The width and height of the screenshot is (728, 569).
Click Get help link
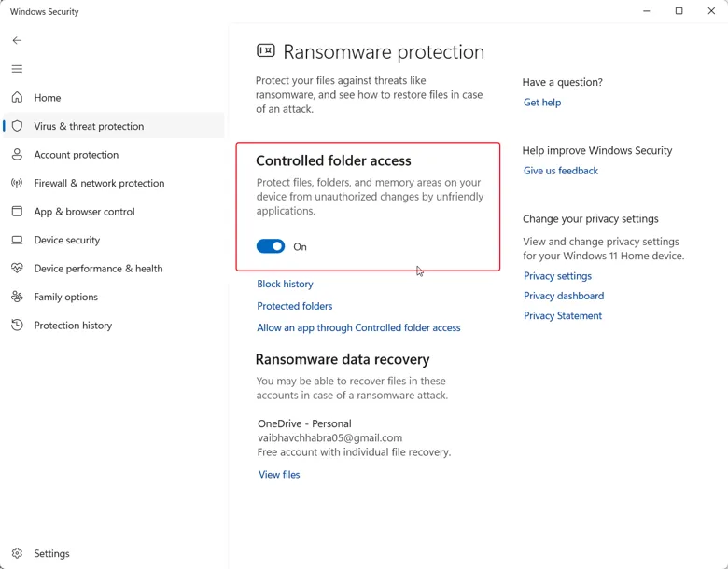pos(542,102)
